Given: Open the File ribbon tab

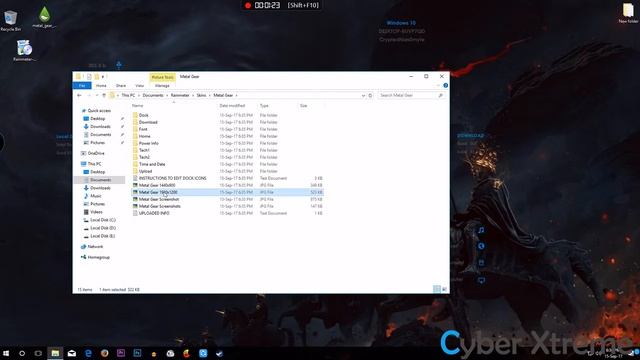Looking at the screenshot, I should (x=82, y=86).
